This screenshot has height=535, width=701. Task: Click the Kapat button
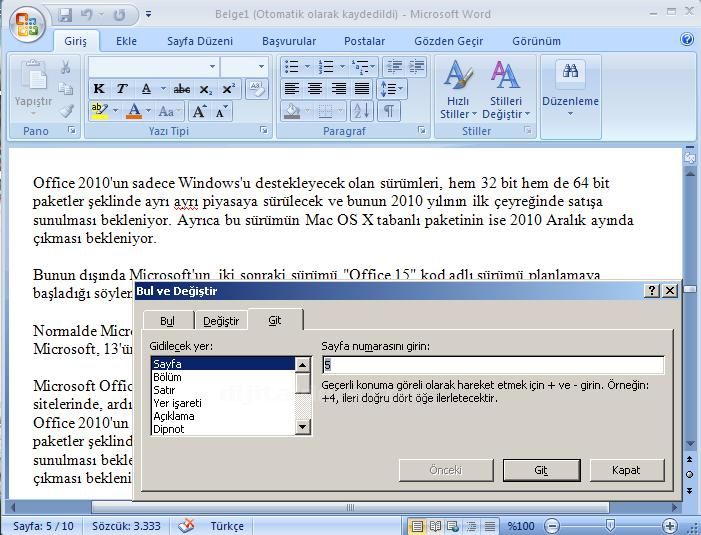point(626,470)
